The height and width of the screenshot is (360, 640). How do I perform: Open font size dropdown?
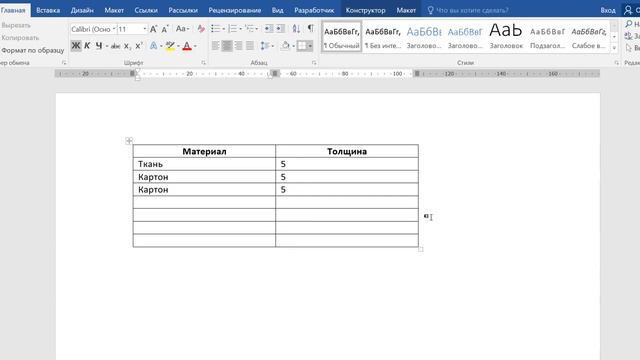pyautogui.click(x=144, y=29)
